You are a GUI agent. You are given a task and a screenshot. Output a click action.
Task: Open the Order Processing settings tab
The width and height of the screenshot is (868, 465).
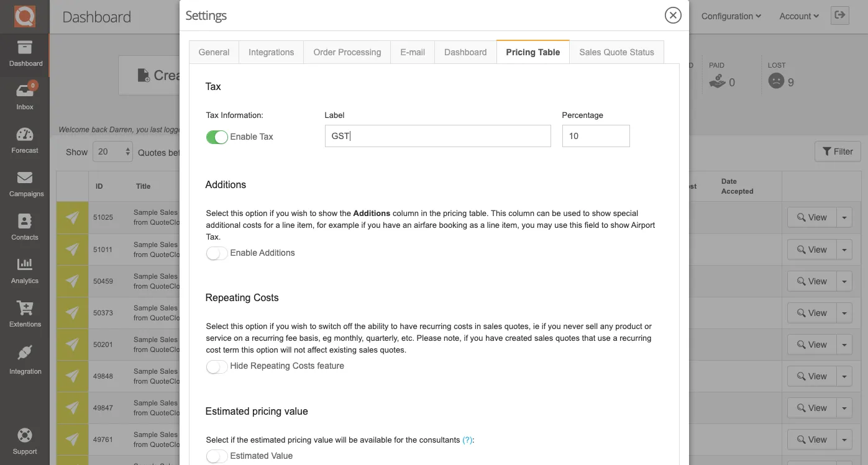(x=347, y=52)
